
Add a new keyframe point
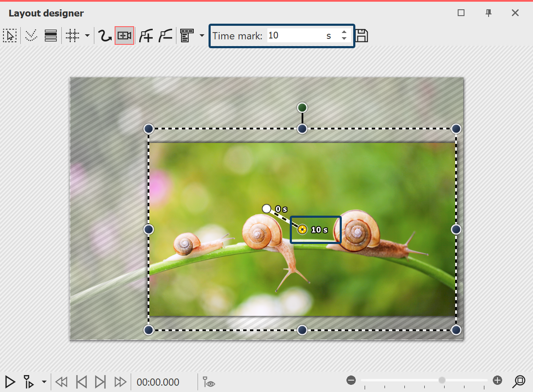coord(146,36)
